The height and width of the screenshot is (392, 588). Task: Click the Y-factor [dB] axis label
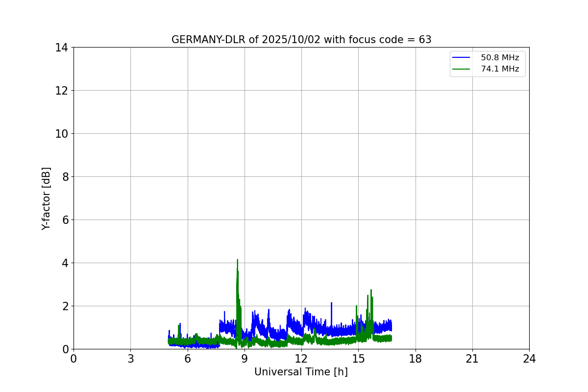tap(46, 198)
